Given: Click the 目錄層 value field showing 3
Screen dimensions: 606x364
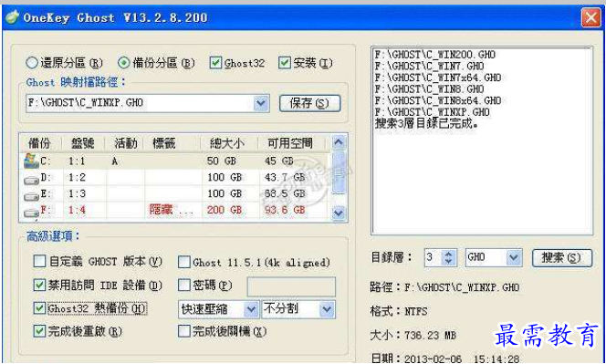Looking at the screenshot, I should [x=433, y=257].
